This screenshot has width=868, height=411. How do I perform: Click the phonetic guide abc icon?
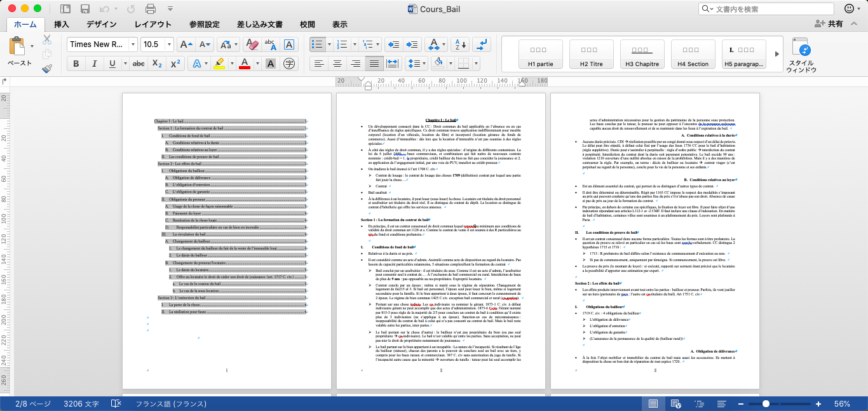coord(270,44)
